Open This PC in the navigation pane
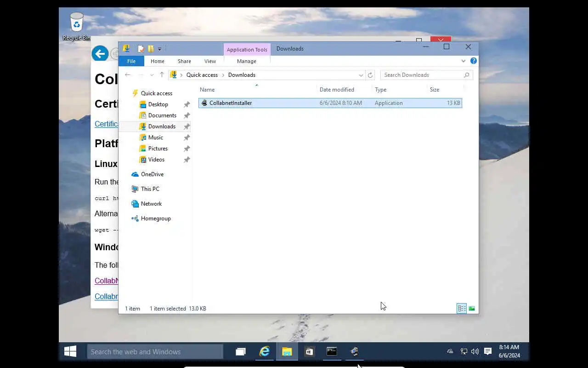Screen dimensions: 588x368 [150, 189]
